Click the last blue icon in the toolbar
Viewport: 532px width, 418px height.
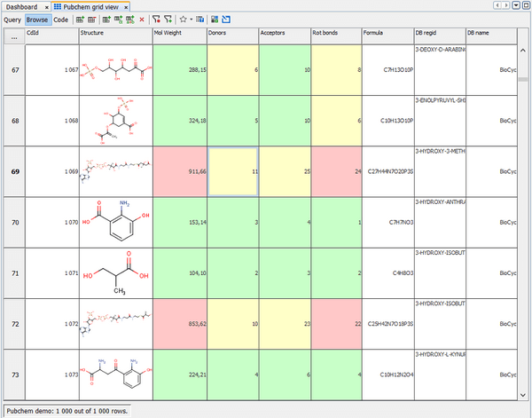pyautogui.click(x=226, y=19)
